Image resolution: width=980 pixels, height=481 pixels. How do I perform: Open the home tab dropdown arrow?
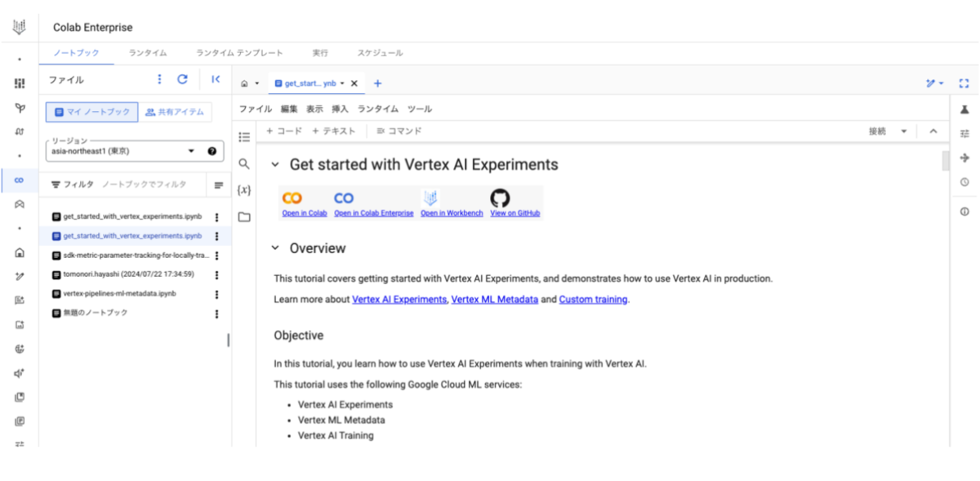pos(256,83)
